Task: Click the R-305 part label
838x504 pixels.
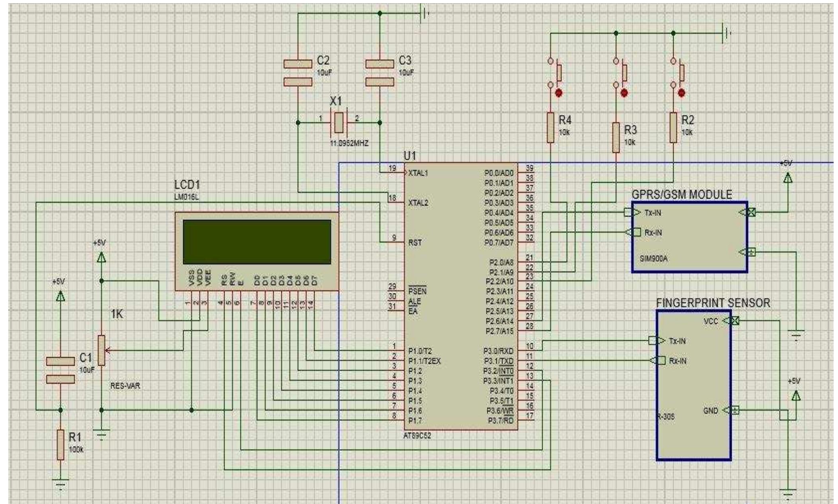Action: pyautogui.click(x=666, y=417)
